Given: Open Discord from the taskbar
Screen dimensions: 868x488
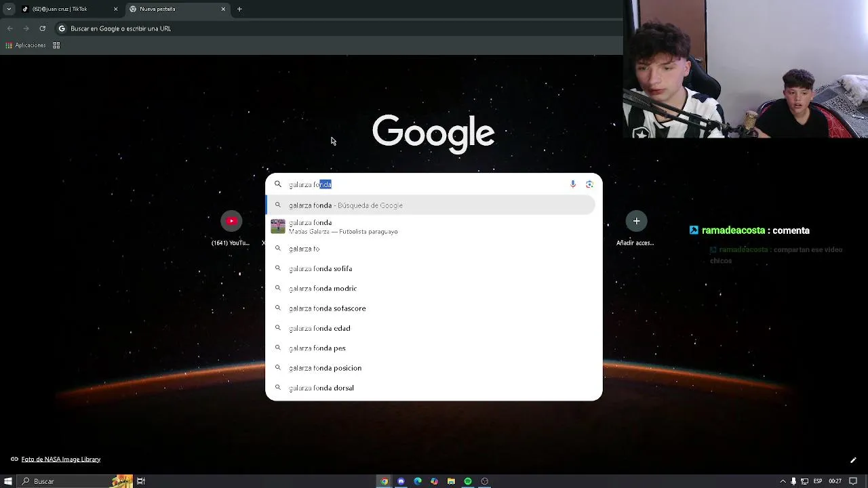Looking at the screenshot, I should 401,481.
